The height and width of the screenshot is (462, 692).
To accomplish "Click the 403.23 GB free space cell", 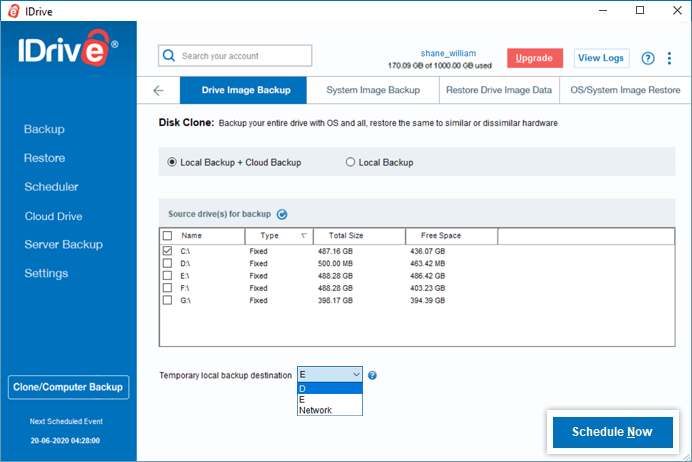I will 427,288.
